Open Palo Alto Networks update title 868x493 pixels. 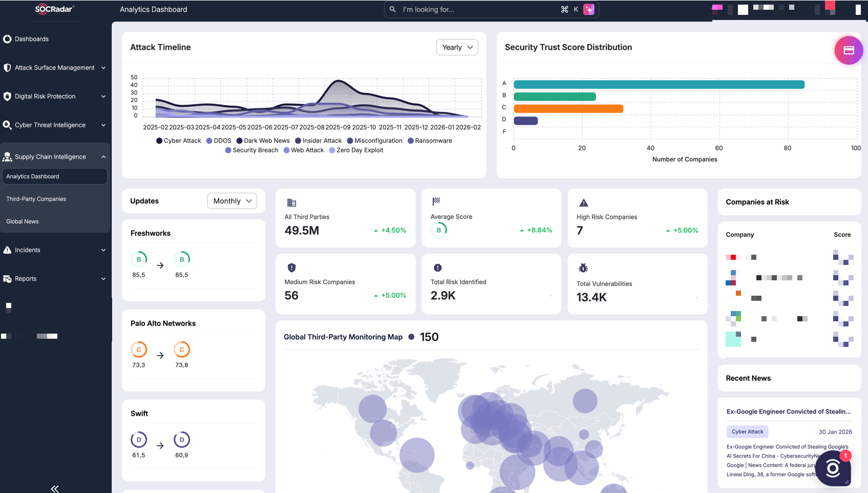click(x=163, y=323)
